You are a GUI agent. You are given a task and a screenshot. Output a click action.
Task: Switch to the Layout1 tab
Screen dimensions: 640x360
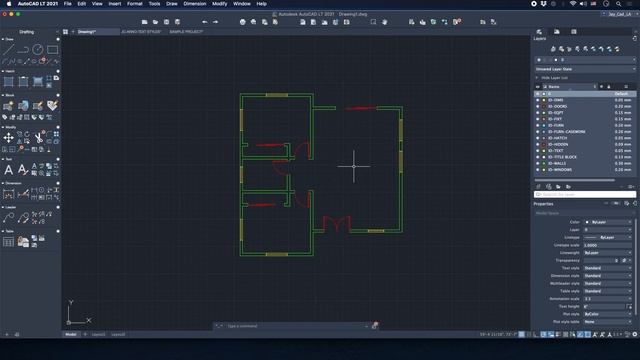pyautogui.click(x=98, y=334)
